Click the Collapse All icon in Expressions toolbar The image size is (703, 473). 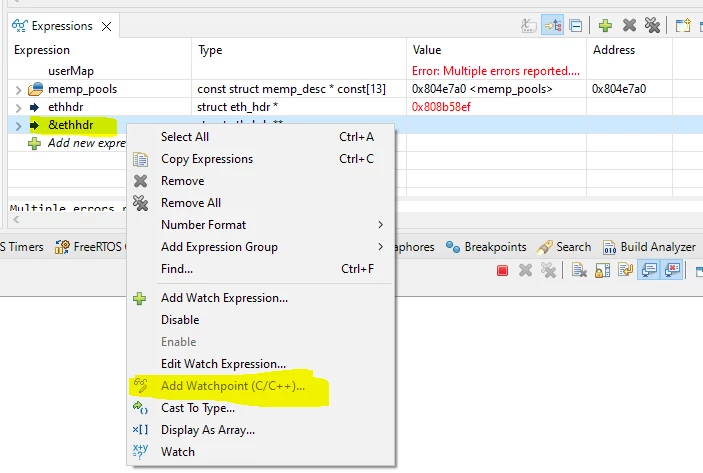pyautogui.click(x=576, y=26)
